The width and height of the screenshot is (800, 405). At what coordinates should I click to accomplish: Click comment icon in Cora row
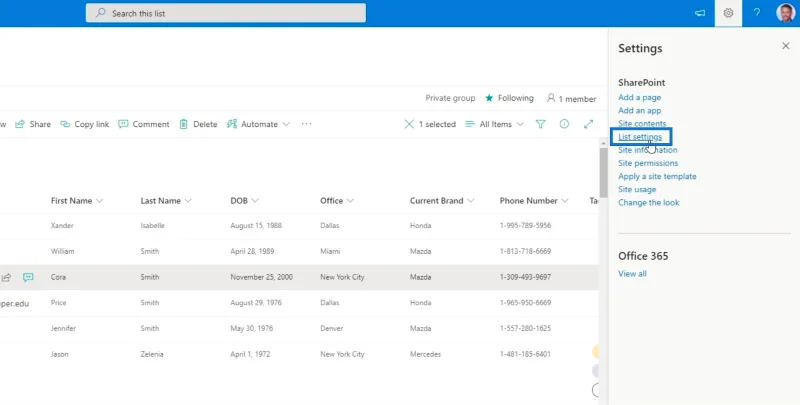click(28, 277)
